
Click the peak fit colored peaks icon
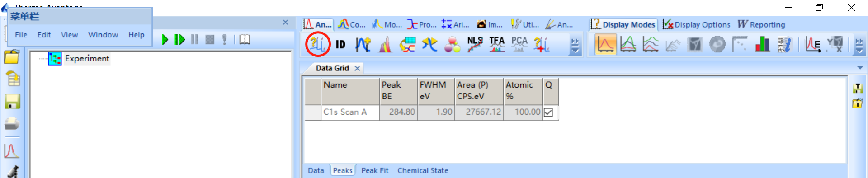click(x=385, y=44)
